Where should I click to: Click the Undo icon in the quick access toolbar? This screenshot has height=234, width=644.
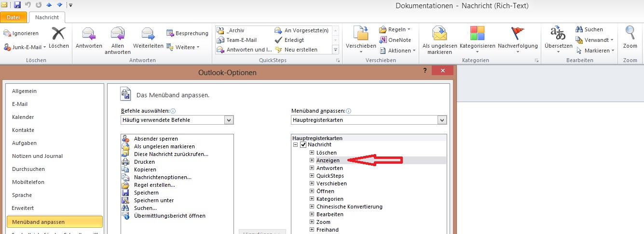28,5
